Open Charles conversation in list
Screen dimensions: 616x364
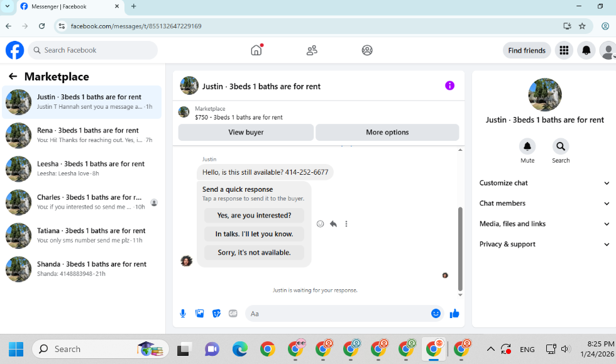pos(82,202)
